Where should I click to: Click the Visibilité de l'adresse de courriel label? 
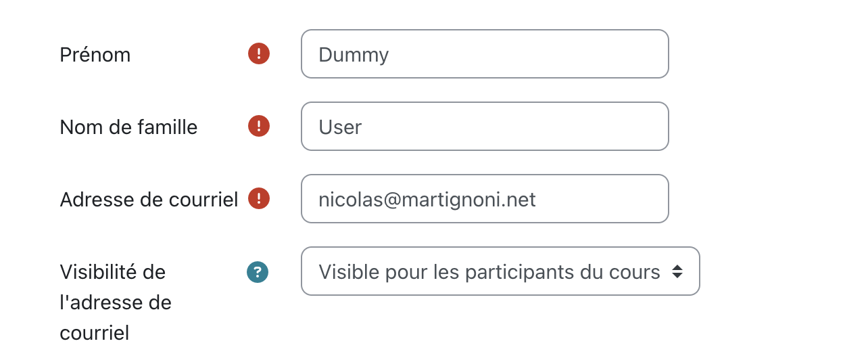click(x=116, y=303)
